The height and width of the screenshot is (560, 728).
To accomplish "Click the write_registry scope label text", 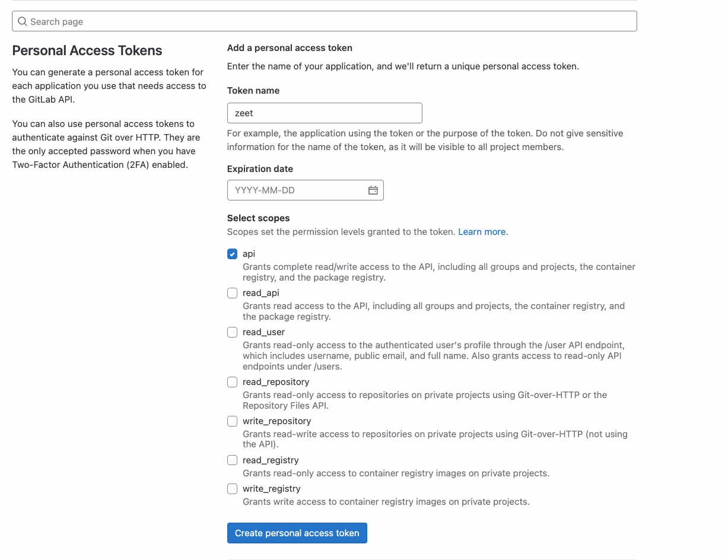I will 271,488.
